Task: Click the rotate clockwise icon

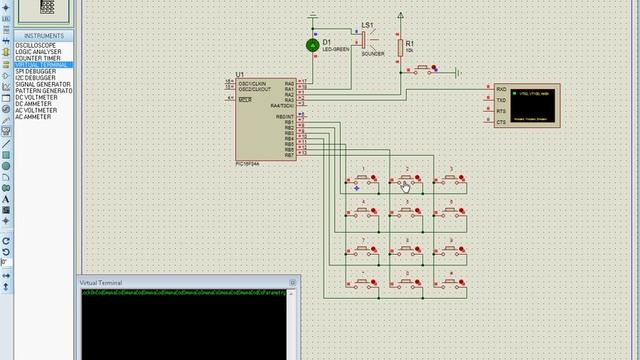Action: [x=6, y=241]
